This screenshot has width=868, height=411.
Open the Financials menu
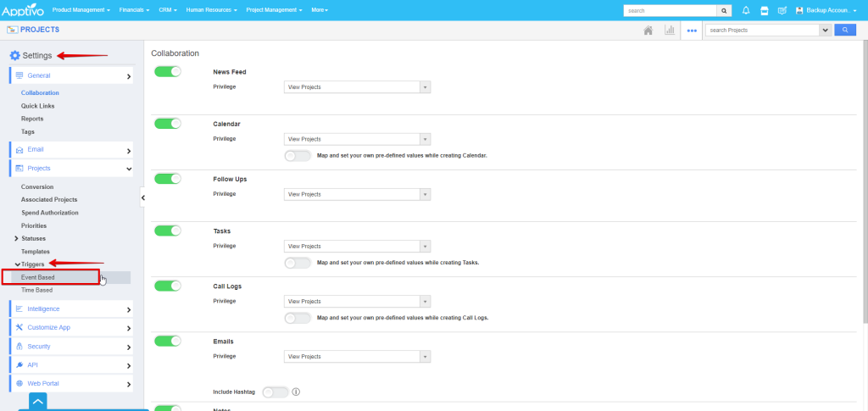coord(135,10)
